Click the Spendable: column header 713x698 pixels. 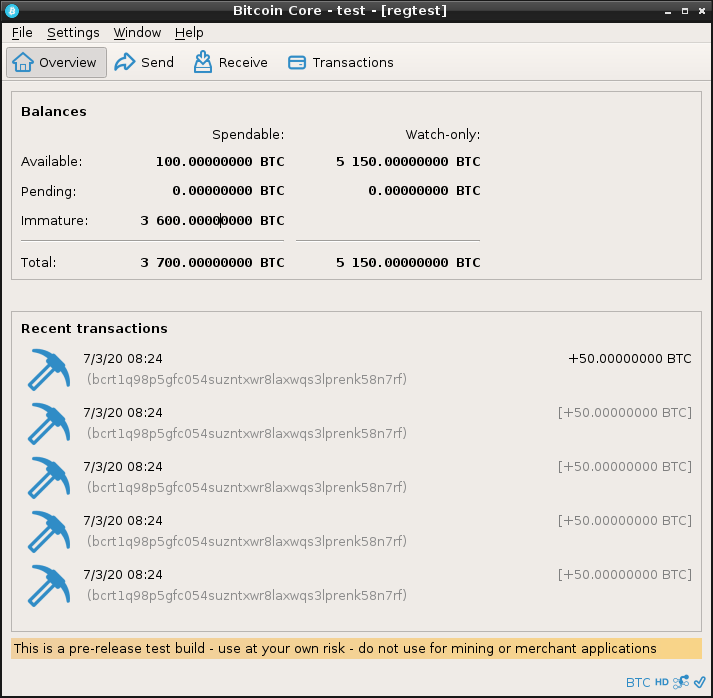248,135
